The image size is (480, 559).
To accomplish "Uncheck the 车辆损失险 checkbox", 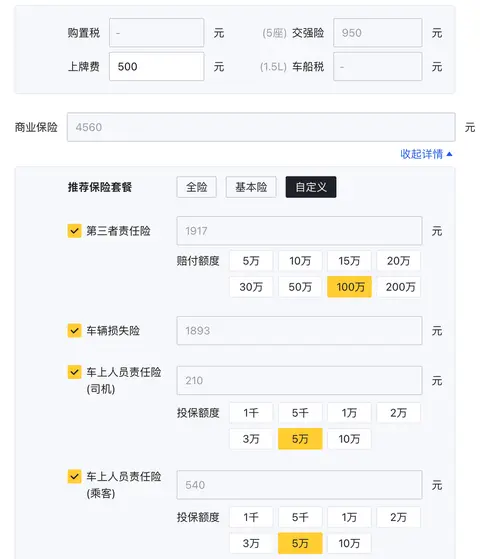I will (x=74, y=330).
